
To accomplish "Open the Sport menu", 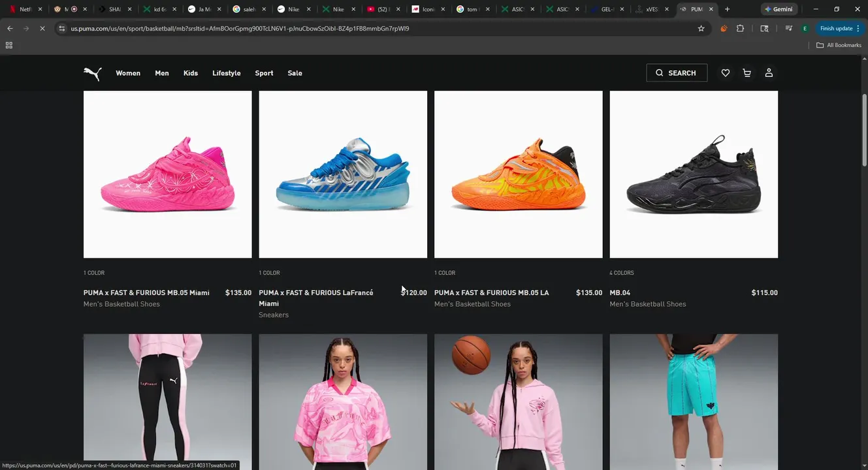I will tap(264, 73).
